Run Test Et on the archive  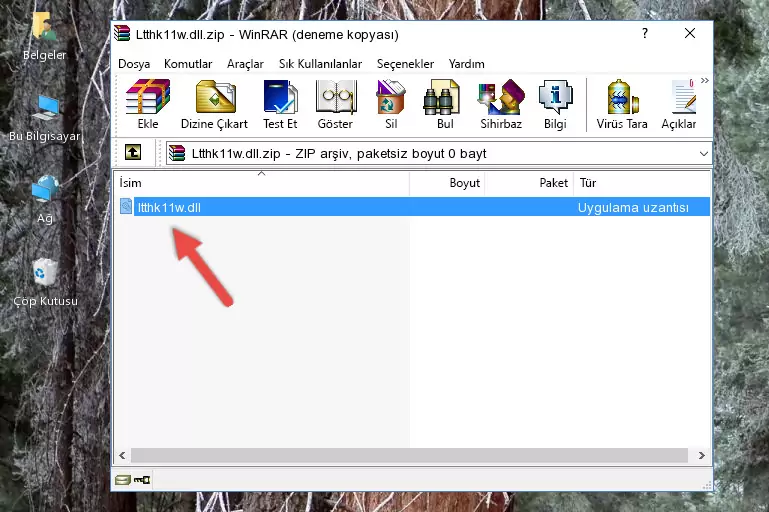(x=280, y=104)
